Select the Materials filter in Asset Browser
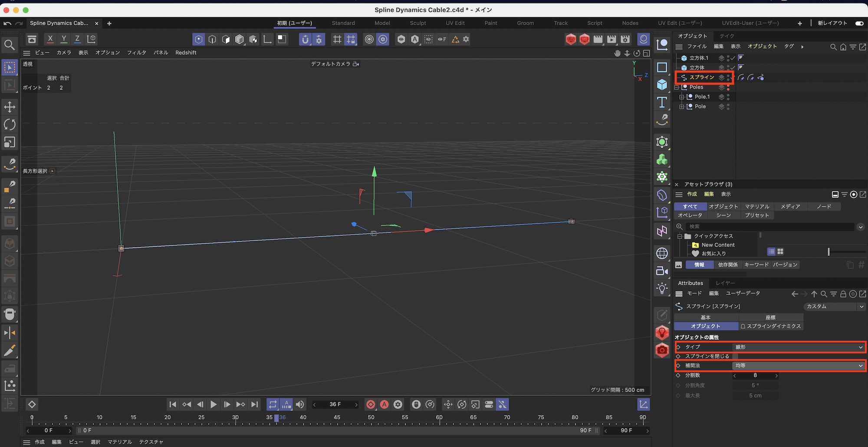This screenshot has width=868, height=447. [757, 207]
